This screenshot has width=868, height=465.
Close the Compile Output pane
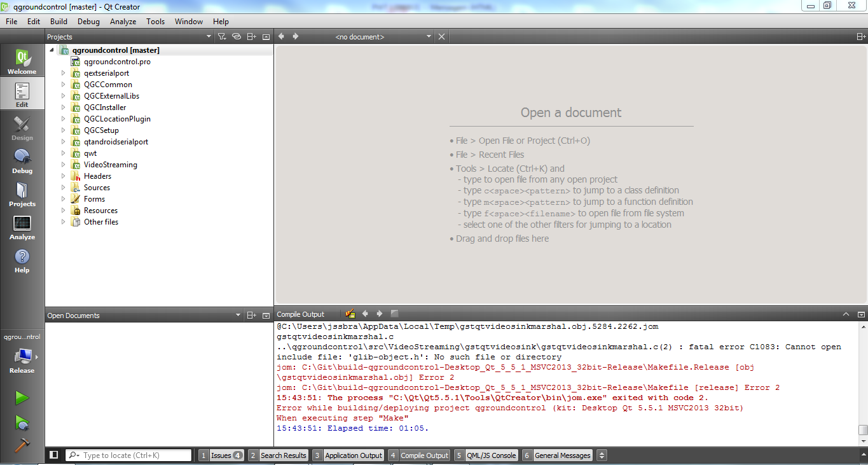(861, 314)
